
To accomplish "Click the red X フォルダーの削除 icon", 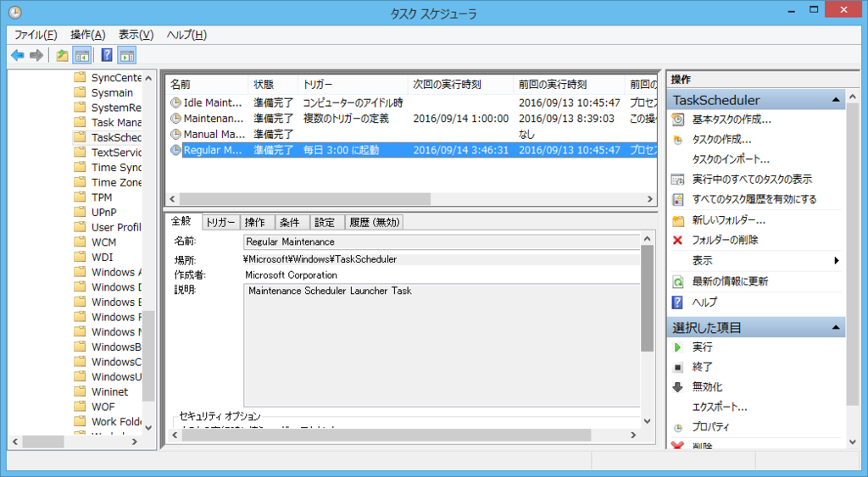I will pyautogui.click(x=677, y=240).
